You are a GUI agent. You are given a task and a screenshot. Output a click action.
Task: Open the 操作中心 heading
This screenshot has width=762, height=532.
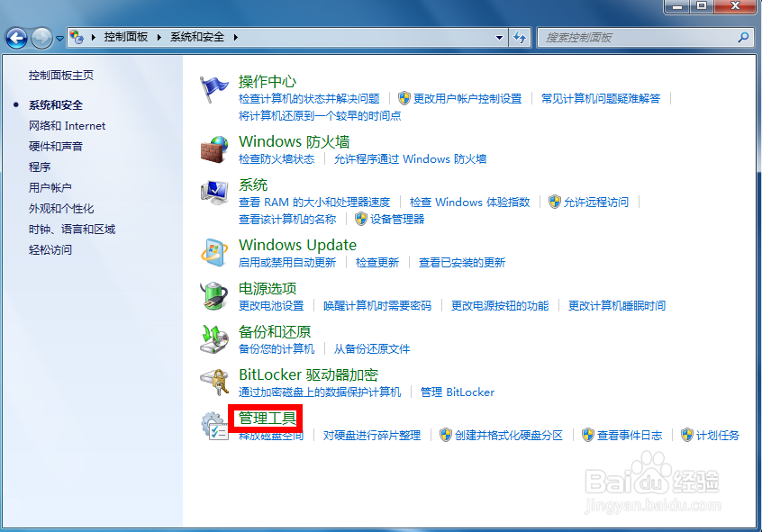(268, 81)
